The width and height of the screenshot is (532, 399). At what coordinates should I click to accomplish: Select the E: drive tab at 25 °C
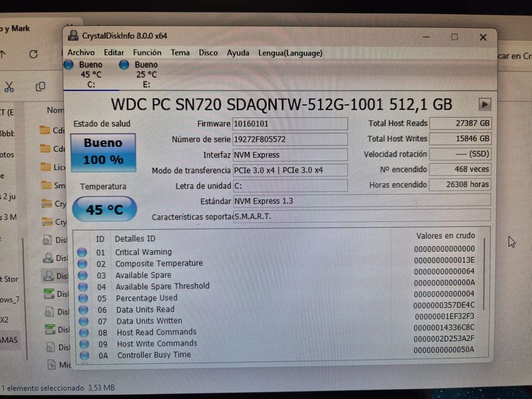pyautogui.click(x=146, y=74)
